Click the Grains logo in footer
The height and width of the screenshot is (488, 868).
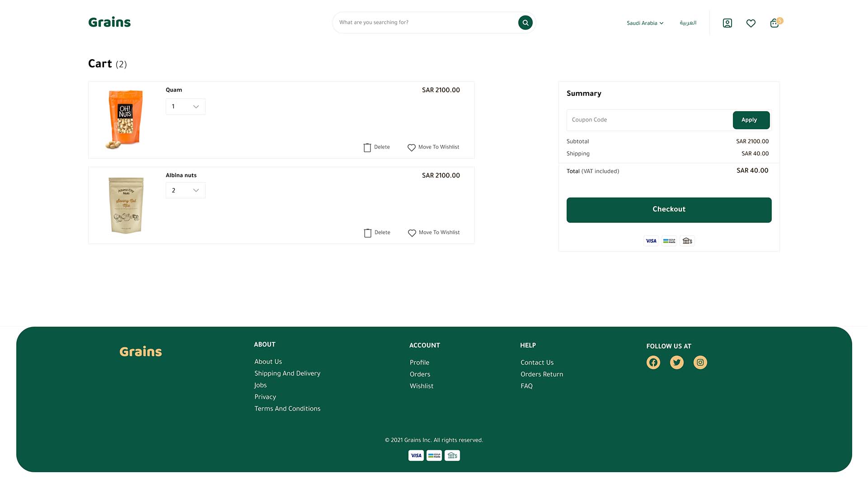tap(141, 352)
